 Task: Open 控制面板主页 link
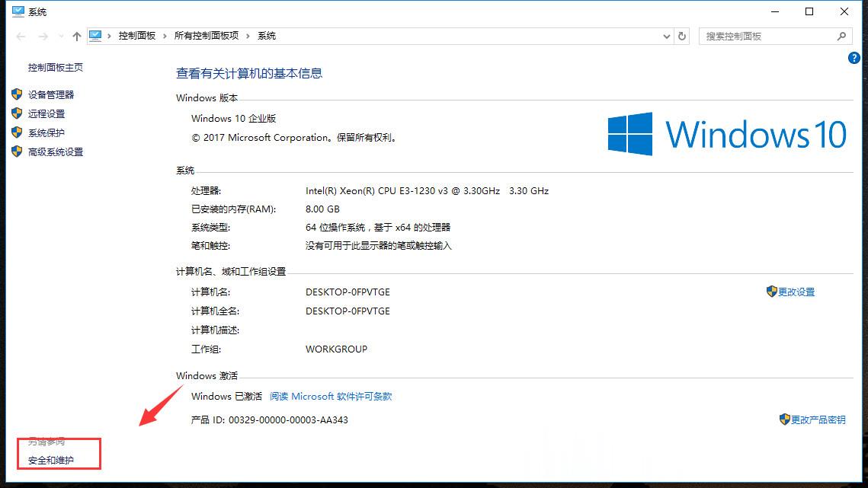pyautogui.click(x=56, y=68)
